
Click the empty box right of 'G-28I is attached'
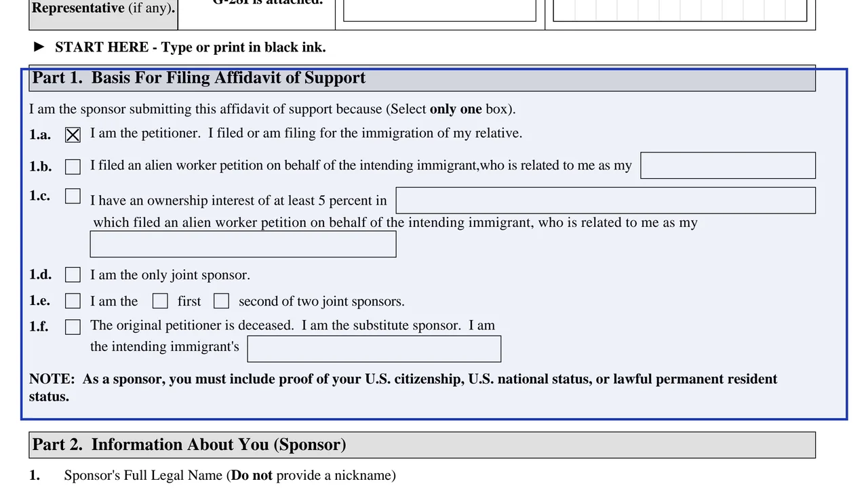[x=439, y=11]
